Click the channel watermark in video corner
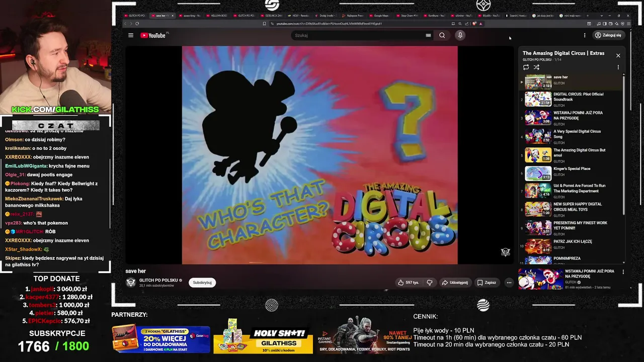Screen dimensions: 644x362 (506, 252)
